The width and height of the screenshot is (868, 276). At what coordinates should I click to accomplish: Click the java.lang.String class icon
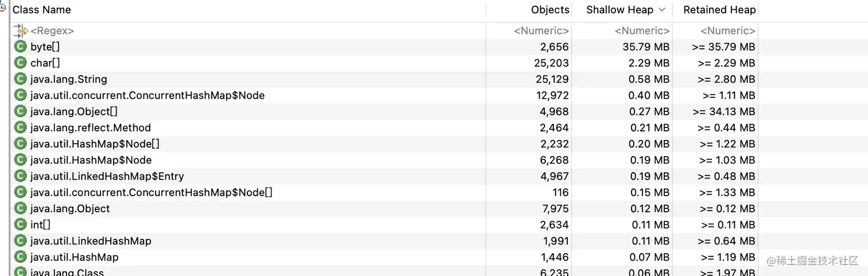click(x=21, y=79)
